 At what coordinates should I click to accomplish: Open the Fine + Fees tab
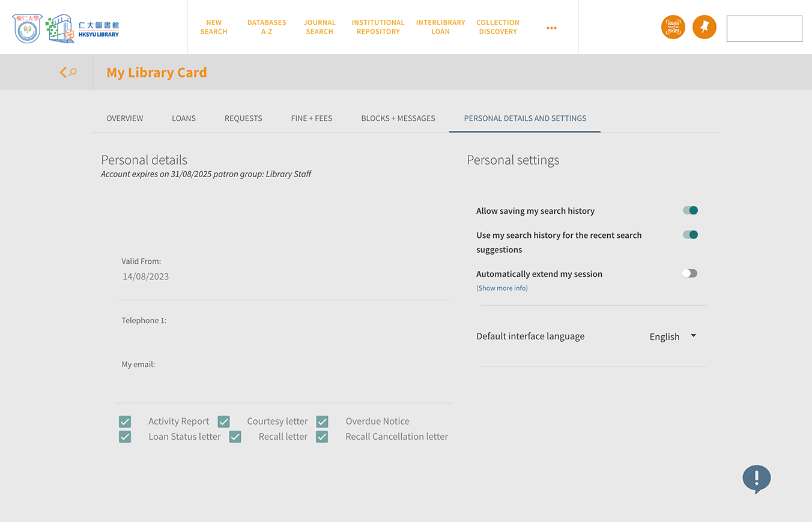[x=311, y=118]
